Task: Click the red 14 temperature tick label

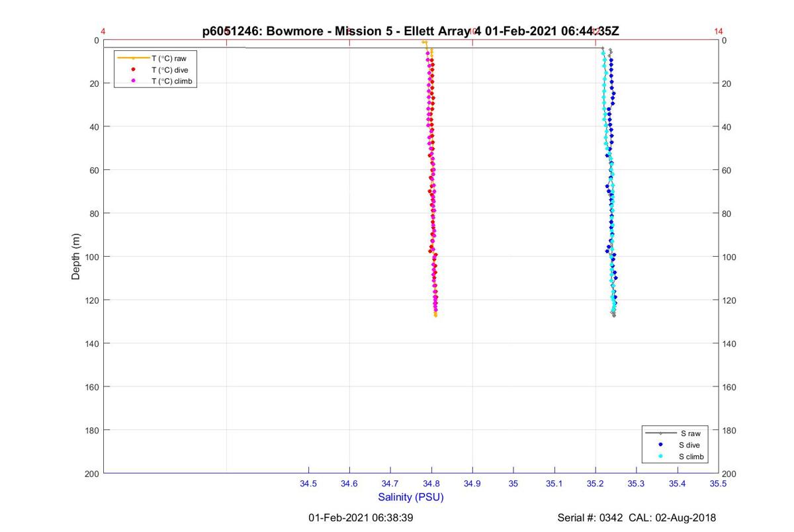Action: [x=719, y=31]
